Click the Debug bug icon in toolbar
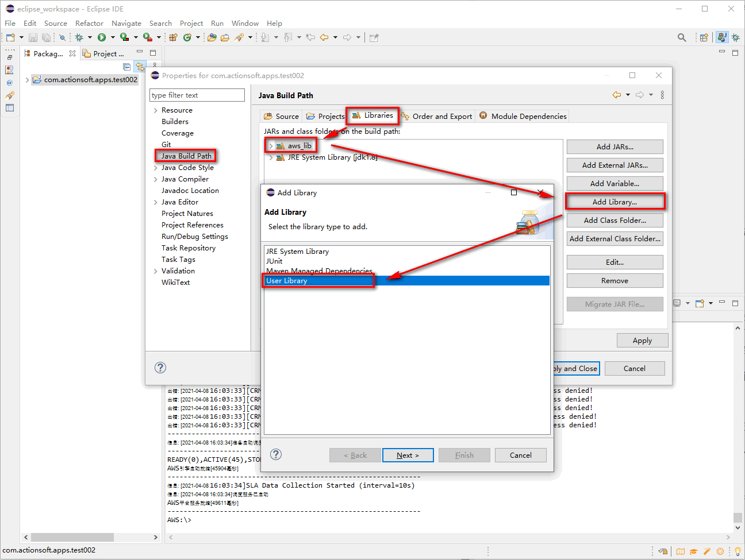The height and width of the screenshot is (560, 745). pyautogui.click(x=79, y=37)
